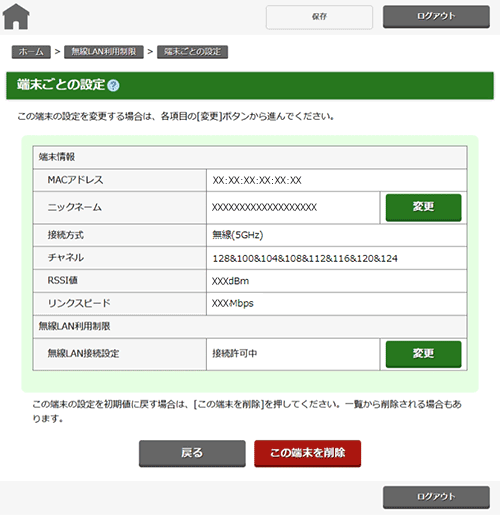Click the チャネル label
This screenshot has width=500, height=517.
[x=66, y=258]
